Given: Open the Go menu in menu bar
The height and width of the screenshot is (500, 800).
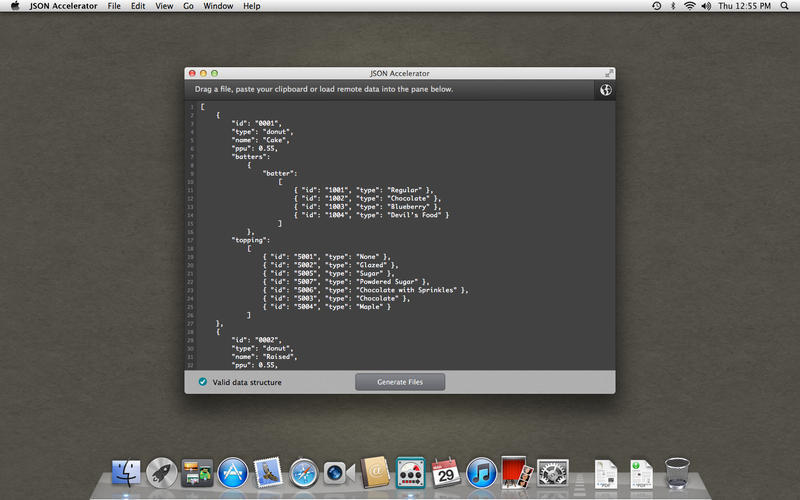Looking at the screenshot, I should pyautogui.click(x=188, y=6).
